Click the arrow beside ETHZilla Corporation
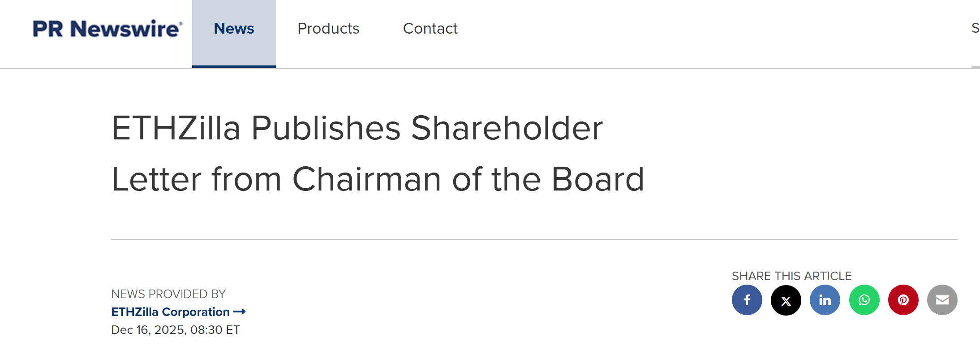 pyautogui.click(x=240, y=312)
